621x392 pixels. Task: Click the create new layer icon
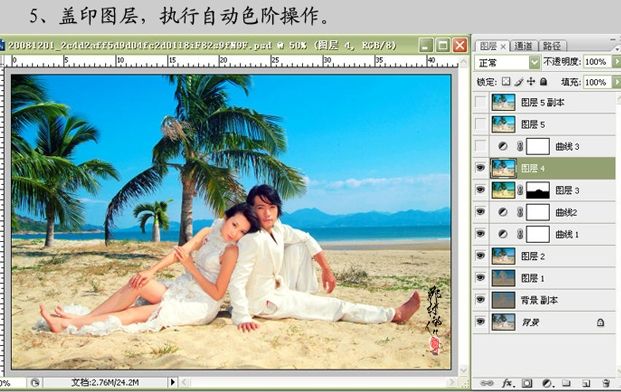click(587, 383)
